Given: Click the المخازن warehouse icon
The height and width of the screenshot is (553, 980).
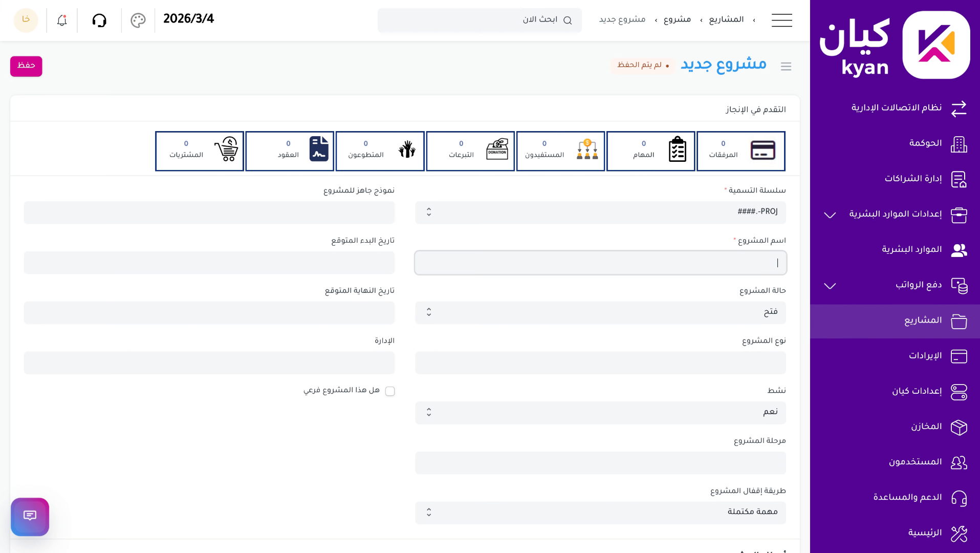Looking at the screenshot, I should (x=960, y=428).
